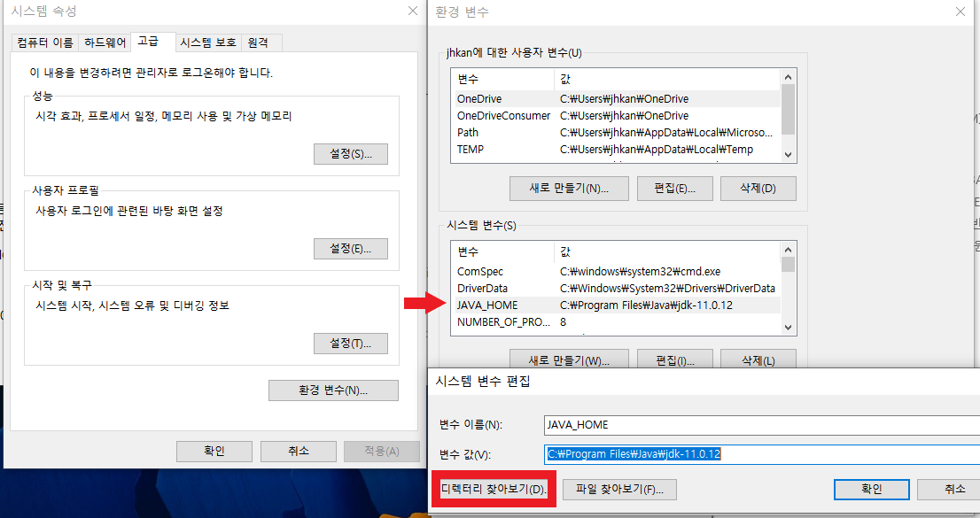Select the NUMBER_OF_PRO... system variable row
Screen dimensions: 980x518
click(616, 321)
